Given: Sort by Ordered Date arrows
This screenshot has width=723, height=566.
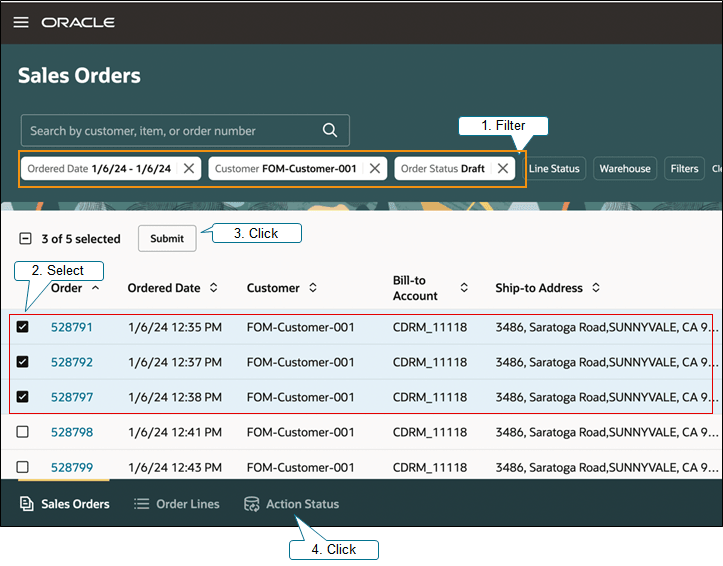Looking at the screenshot, I should [213, 288].
